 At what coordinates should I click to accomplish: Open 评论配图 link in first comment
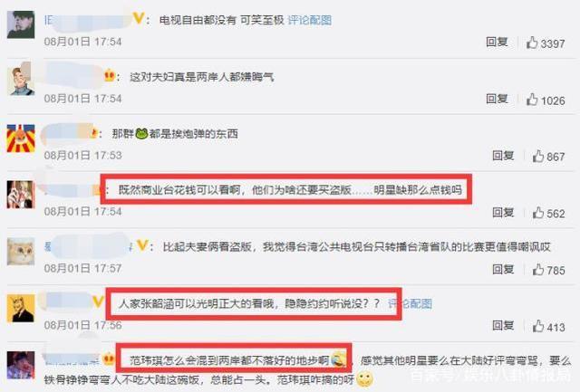[x=310, y=20]
